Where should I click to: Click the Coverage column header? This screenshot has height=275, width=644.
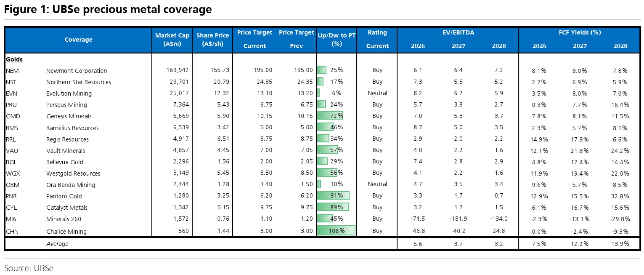tap(78, 40)
